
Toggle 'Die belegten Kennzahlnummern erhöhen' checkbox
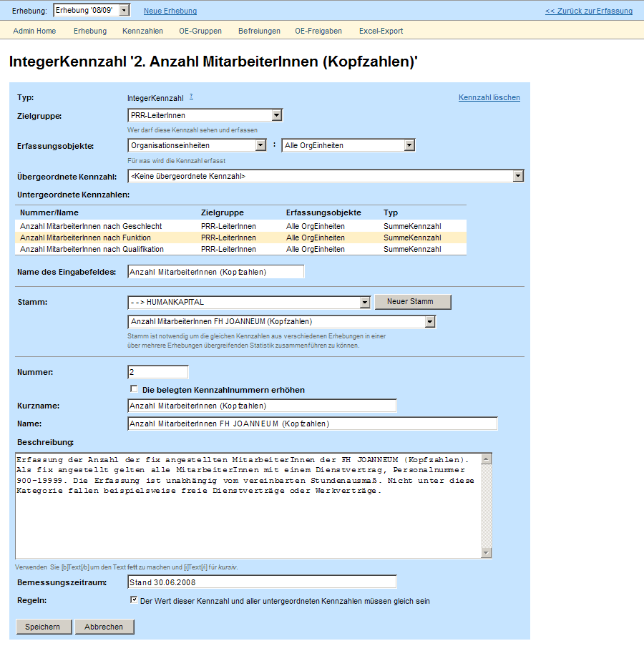(x=134, y=389)
